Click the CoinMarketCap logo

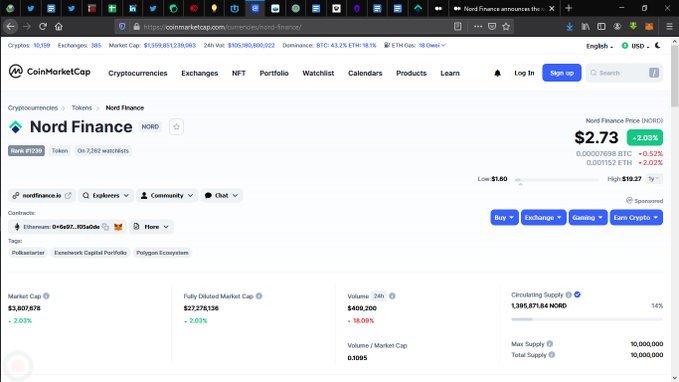[x=49, y=71]
